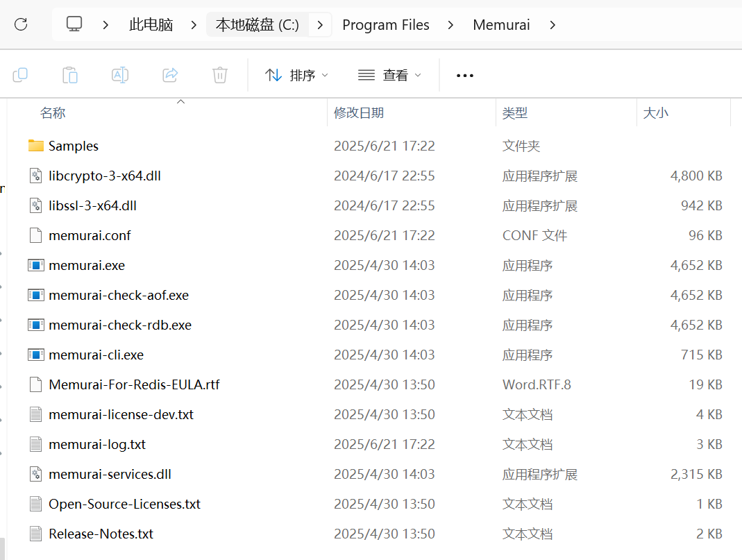The image size is (742, 560).
Task: Click the memurai.exe application icon
Action: click(x=36, y=265)
